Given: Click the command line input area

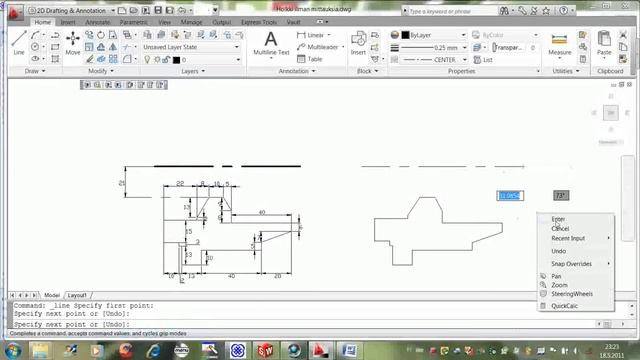Looking at the screenshot, I should [302, 324].
